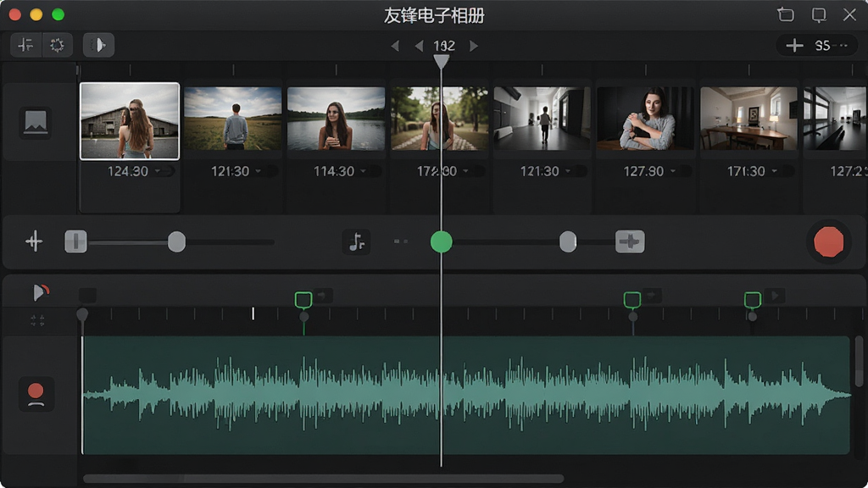Image resolution: width=868 pixels, height=488 pixels.
Task: Step forward with the right arrow next to 162
Action: click(473, 46)
